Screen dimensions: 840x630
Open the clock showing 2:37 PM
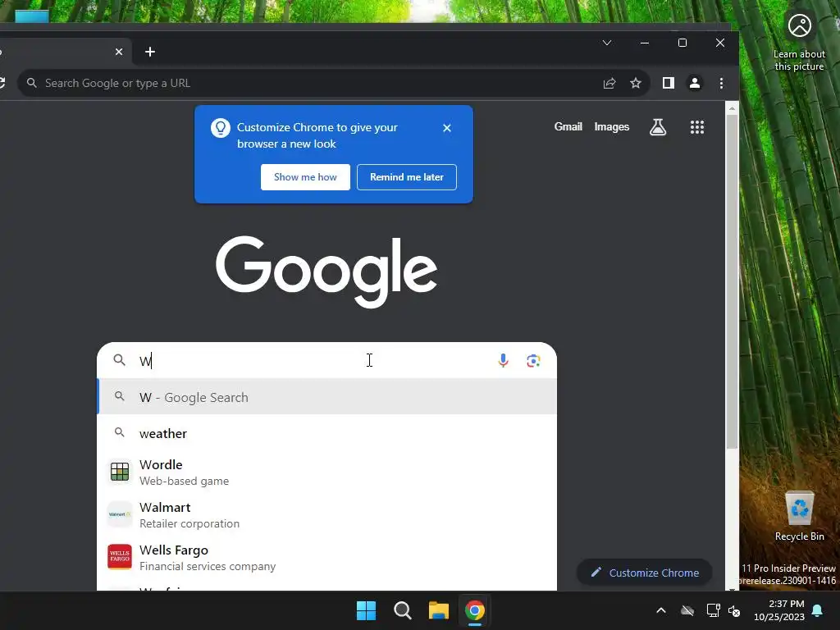point(779,610)
